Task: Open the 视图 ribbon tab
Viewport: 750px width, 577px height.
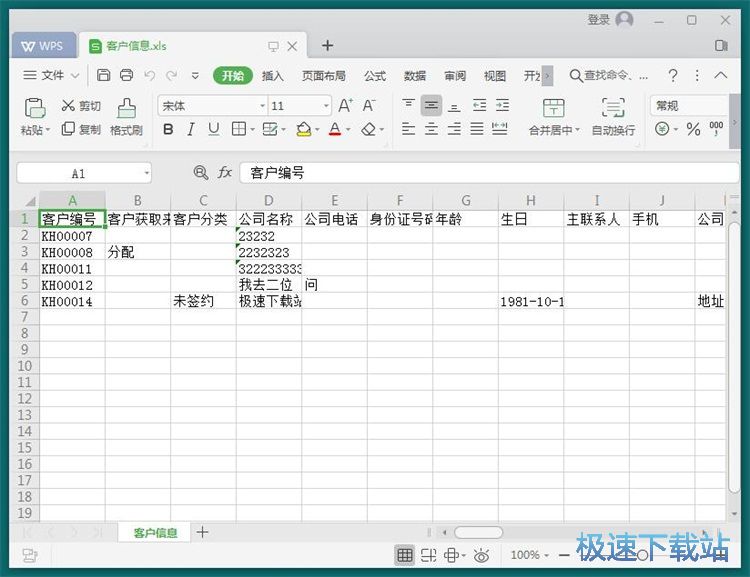Action: coord(495,76)
